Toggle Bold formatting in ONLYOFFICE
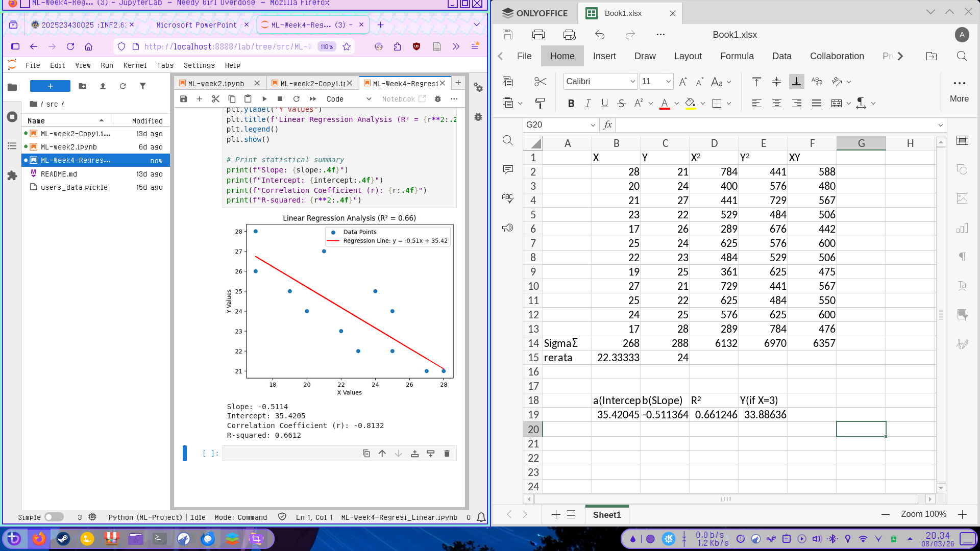980x551 pixels. point(571,103)
